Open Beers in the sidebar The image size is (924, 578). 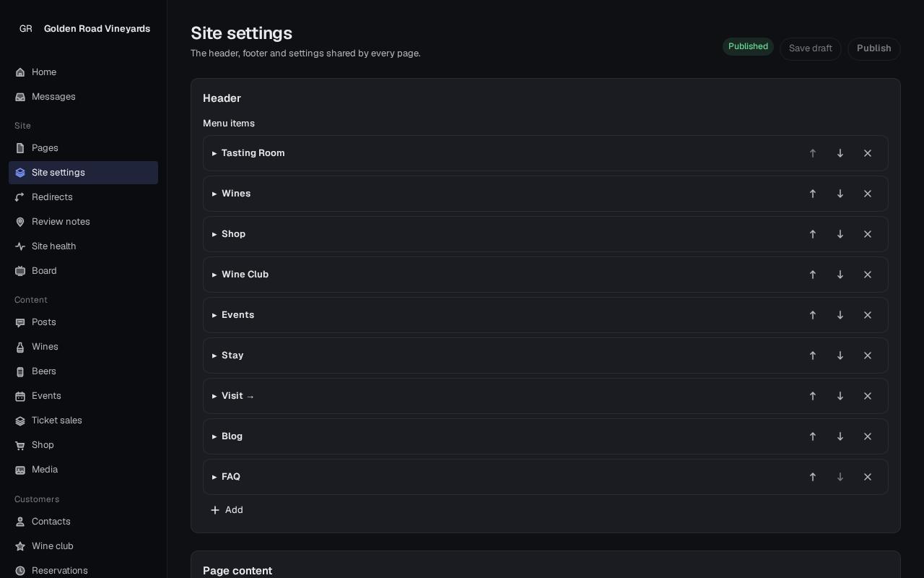pos(83,371)
